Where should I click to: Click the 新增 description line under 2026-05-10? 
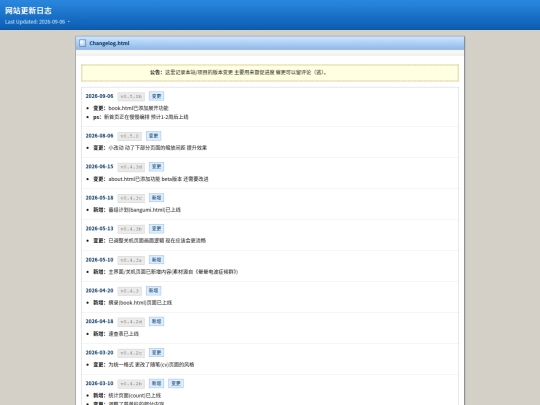pyautogui.click(x=165, y=272)
